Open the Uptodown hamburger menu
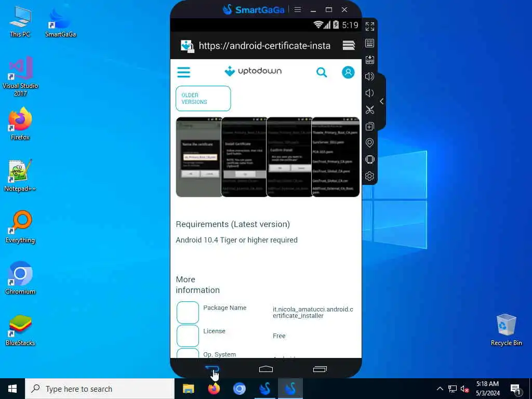Image resolution: width=532 pixels, height=399 pixels. coord(184,72)
